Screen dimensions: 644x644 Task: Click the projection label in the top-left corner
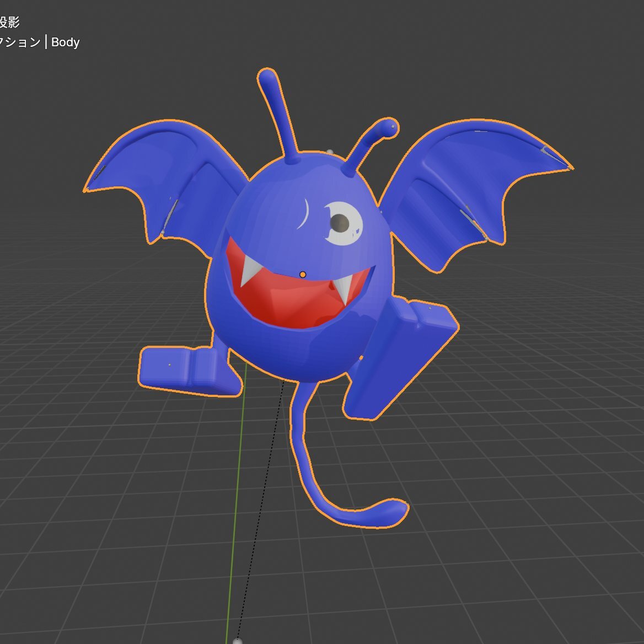10,22
